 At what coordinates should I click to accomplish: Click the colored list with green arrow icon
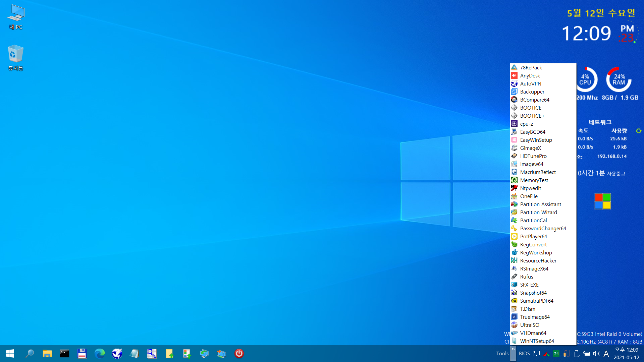coord(186,354)
